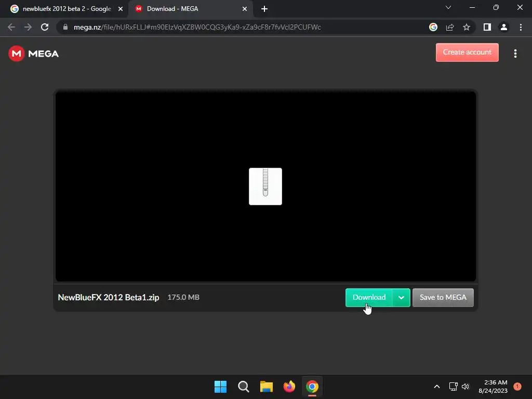
Task: View site information via lock icon
Action: pos(65,27)
